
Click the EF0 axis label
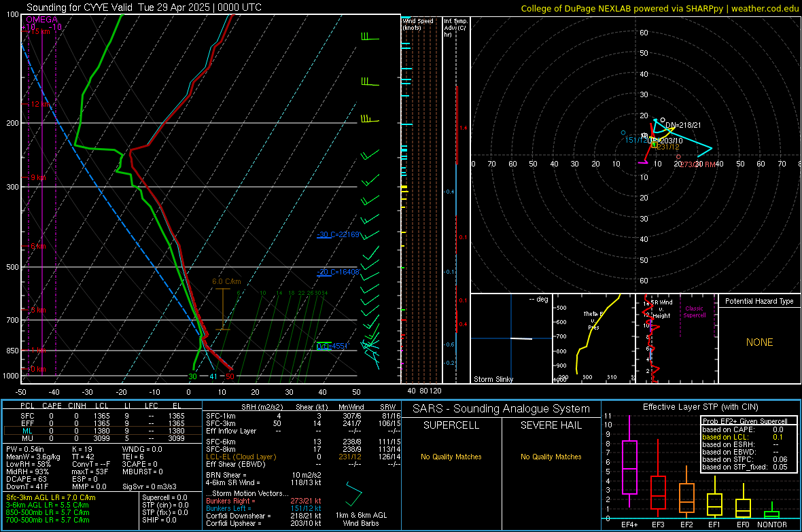click(x=743, y=525)
